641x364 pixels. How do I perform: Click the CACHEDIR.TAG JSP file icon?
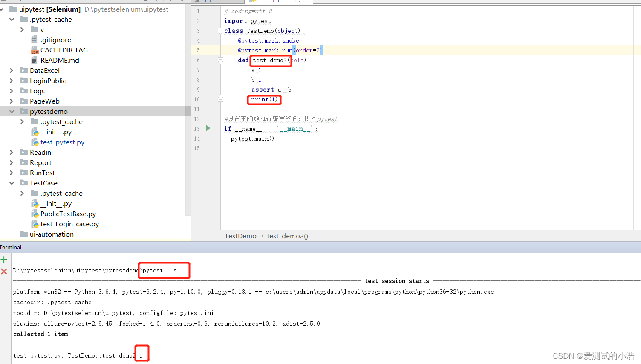[x=35, y=50]
